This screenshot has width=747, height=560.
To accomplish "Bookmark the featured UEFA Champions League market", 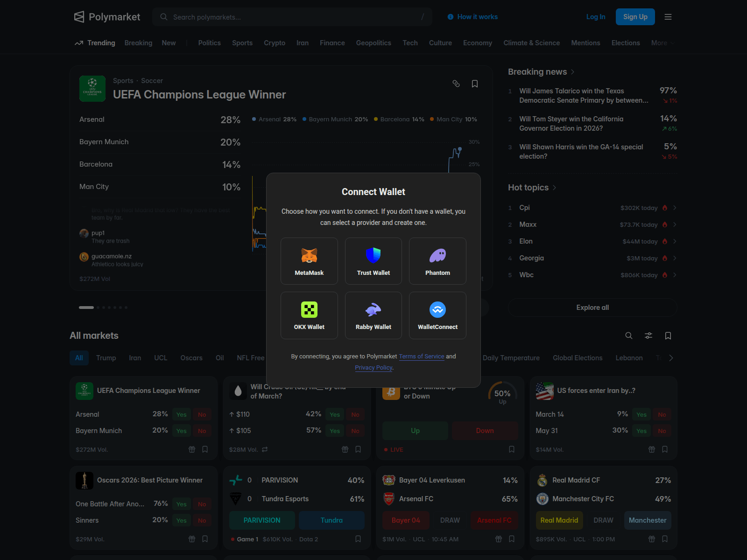I will click(x=475, y=84).
